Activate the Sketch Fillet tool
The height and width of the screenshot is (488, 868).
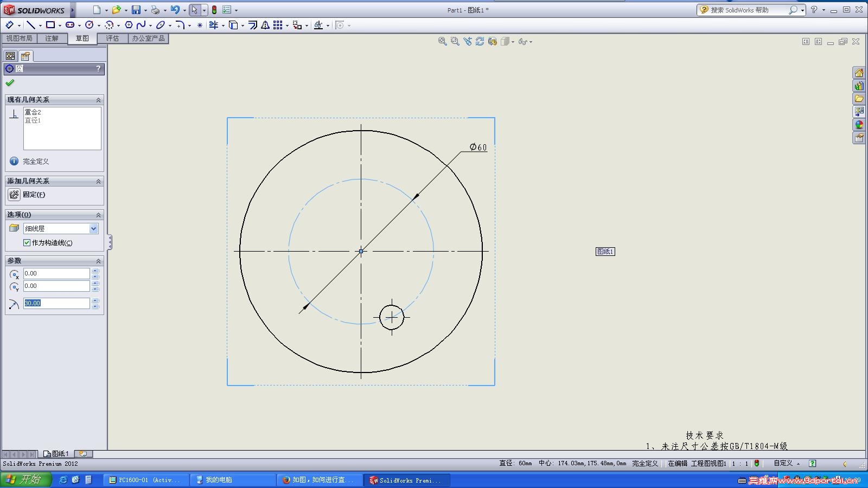pyautogui.click(x=180, y=25)
